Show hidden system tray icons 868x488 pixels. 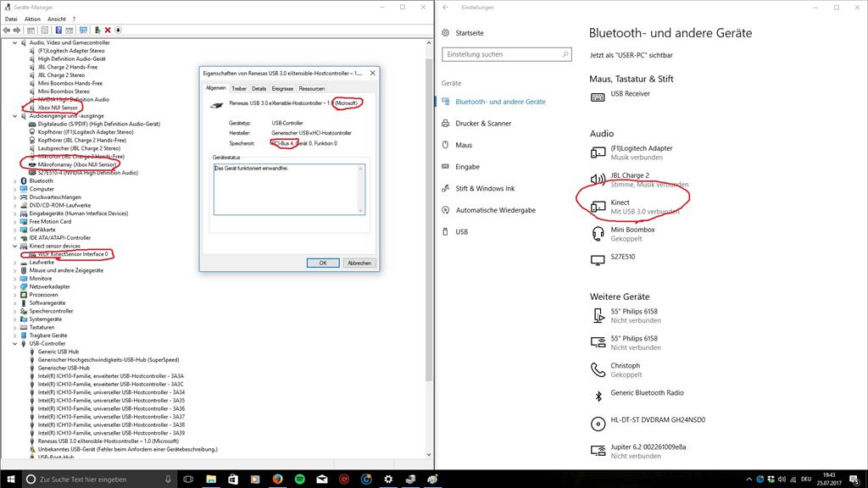tap(749, 480)
